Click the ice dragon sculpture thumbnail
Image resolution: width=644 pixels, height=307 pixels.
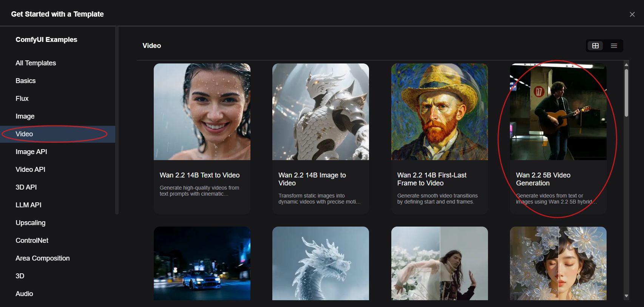coord(321,263)
